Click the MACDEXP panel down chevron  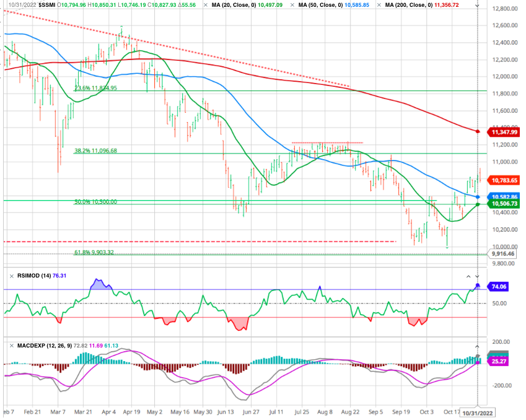click(x=477, y=344)
